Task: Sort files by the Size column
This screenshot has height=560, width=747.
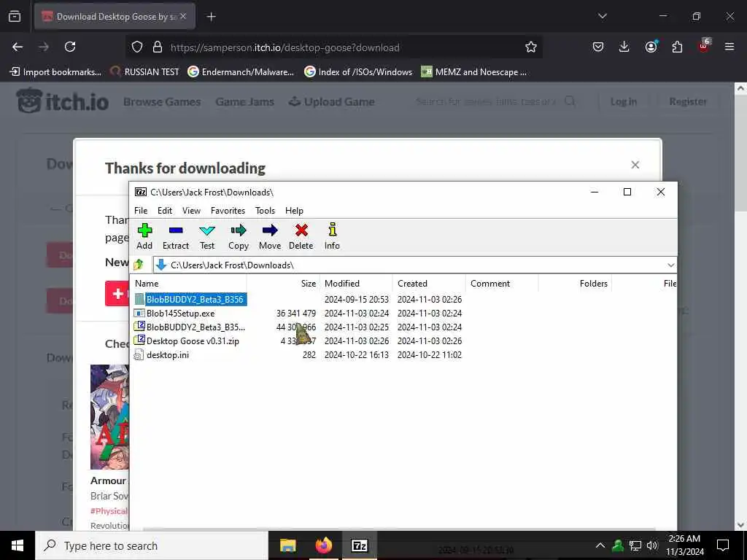Action: pyautogui.click(x=284, y=284)
